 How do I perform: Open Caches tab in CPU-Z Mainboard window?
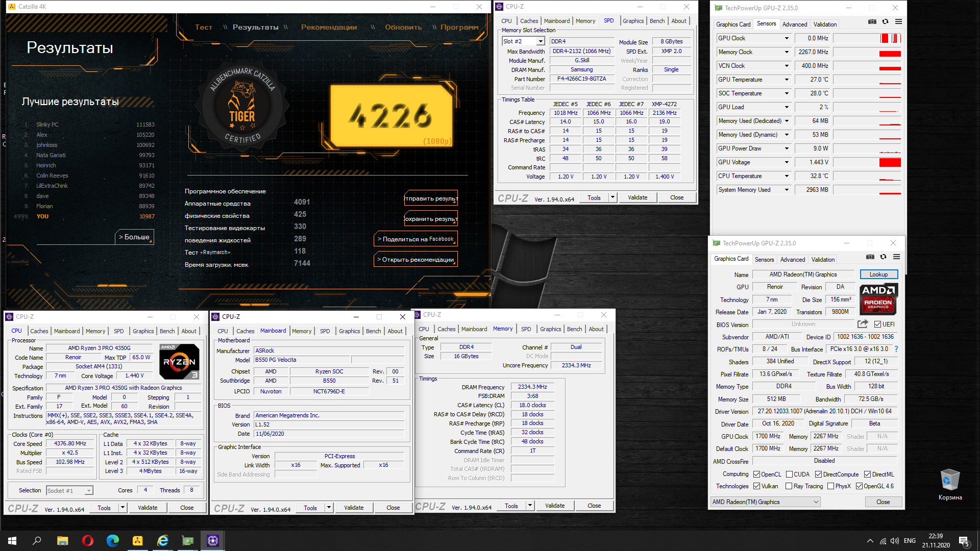coord(245,331)
